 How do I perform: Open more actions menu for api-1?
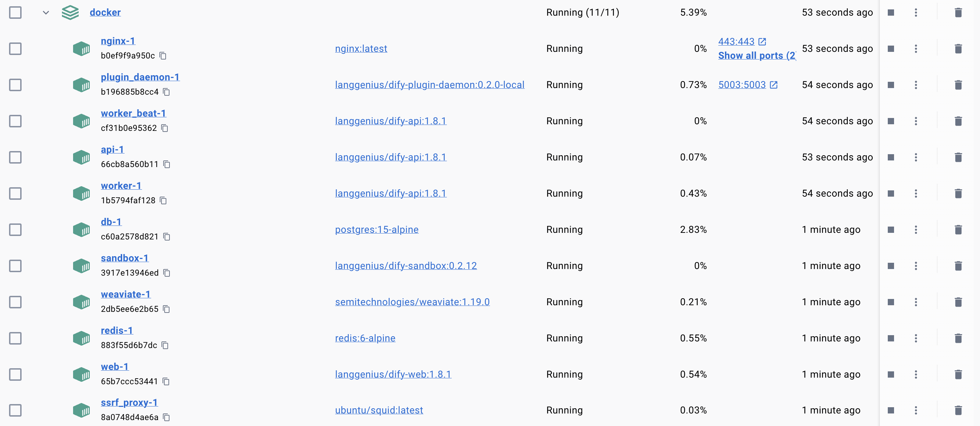pos(916,157)
